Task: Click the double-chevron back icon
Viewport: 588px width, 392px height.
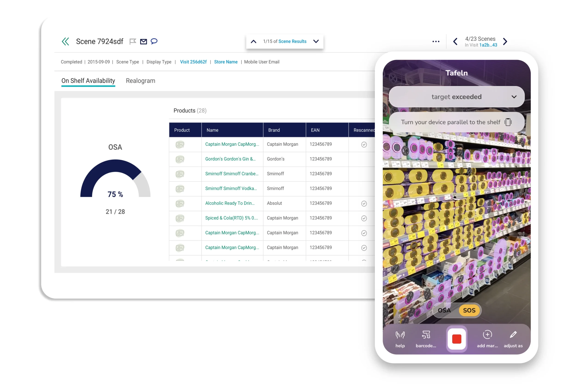Action: pyautogui.click(x=65, y=42)
